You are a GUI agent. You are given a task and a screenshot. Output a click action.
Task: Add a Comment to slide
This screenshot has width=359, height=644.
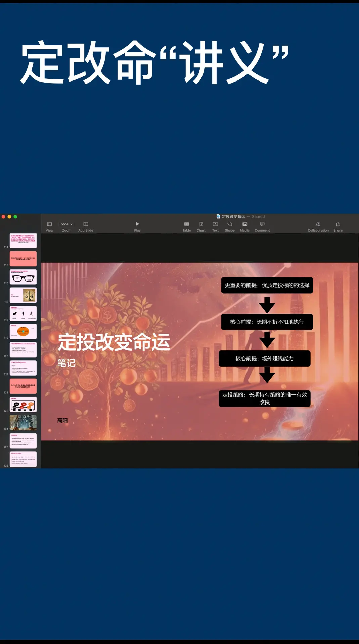pyautogui.click(x=262, y=224)
